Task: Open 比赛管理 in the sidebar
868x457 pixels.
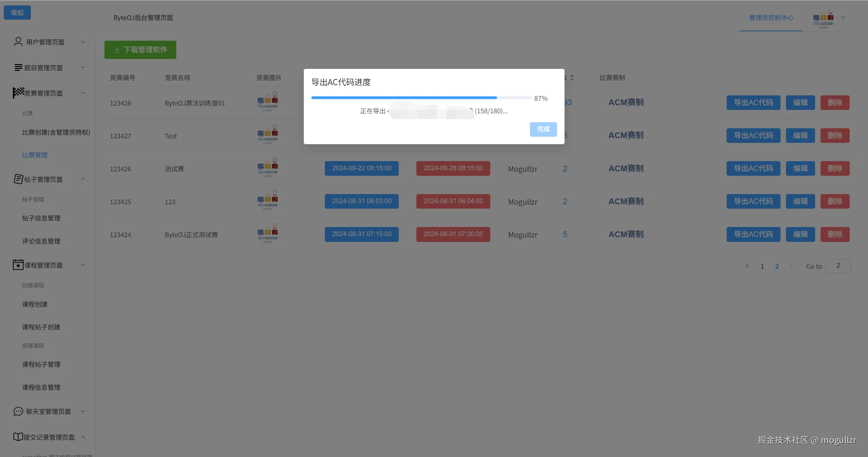Action: [35, 155]
